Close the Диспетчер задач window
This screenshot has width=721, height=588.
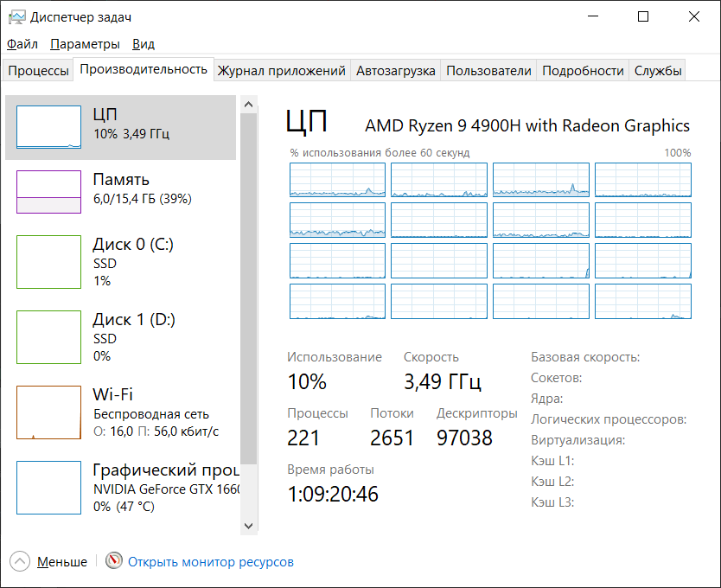694,16
